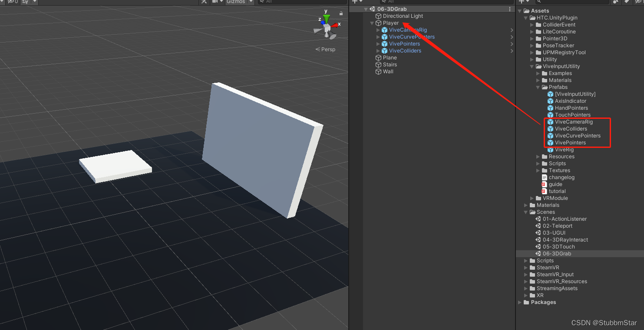644x330 pixels.
Task: Switch projection via the Persp label
Action: 325,49
